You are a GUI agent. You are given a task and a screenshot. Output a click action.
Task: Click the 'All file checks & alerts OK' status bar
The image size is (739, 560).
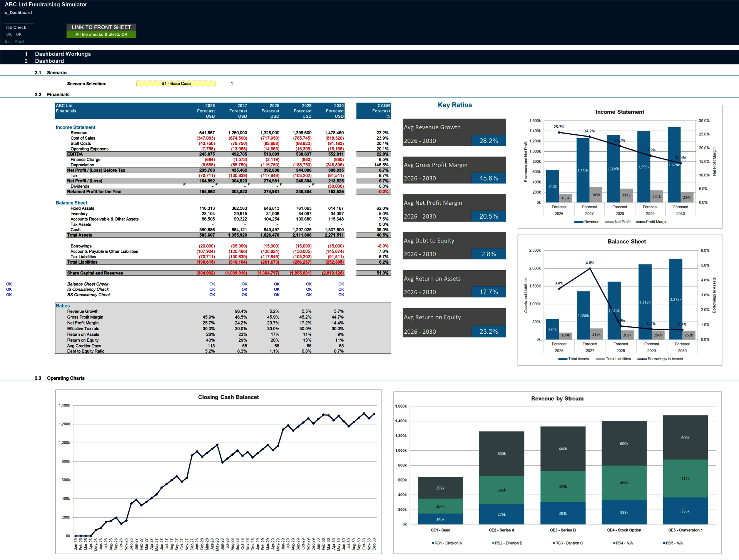tap(101, 34)
